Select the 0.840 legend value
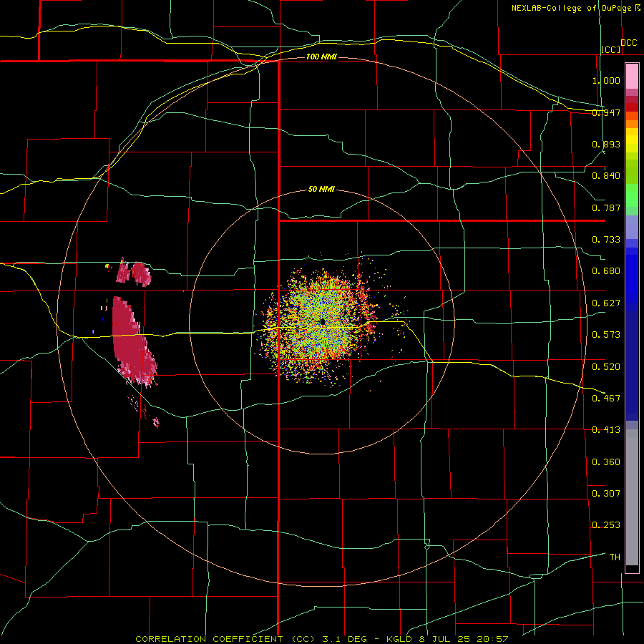 tap(606, 176)
